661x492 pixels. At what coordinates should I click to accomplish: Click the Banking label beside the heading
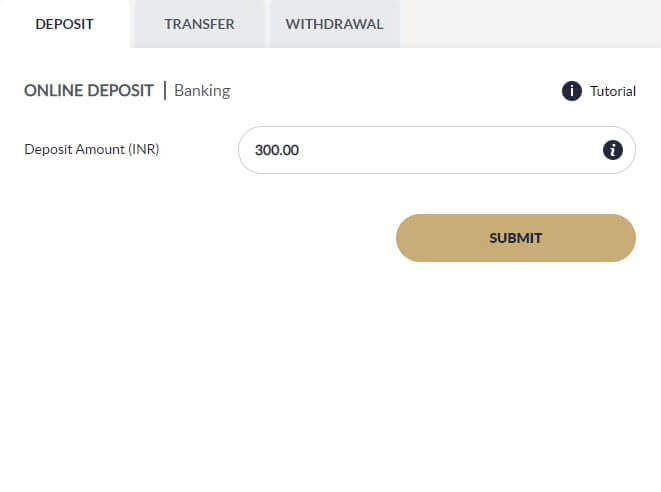pyautogui.click(x=202, y=91)
